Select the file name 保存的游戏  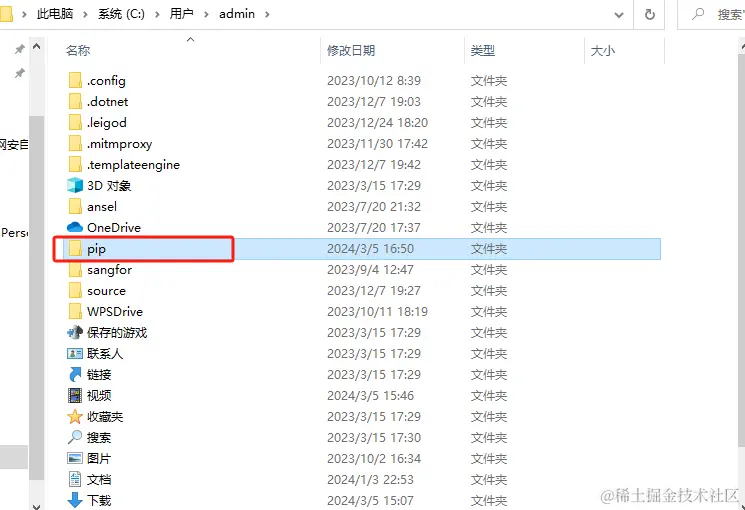tap(117, 332)
